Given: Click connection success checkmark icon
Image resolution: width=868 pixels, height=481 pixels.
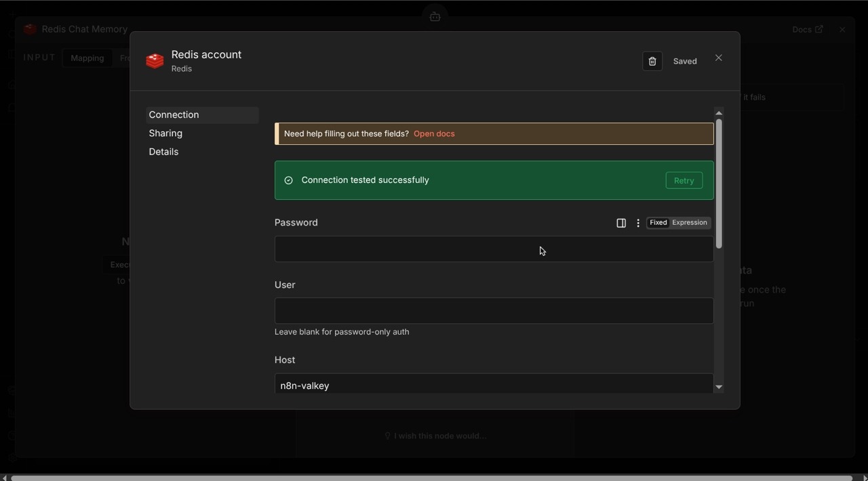Looking at the screenshot, I should point(288,180).
